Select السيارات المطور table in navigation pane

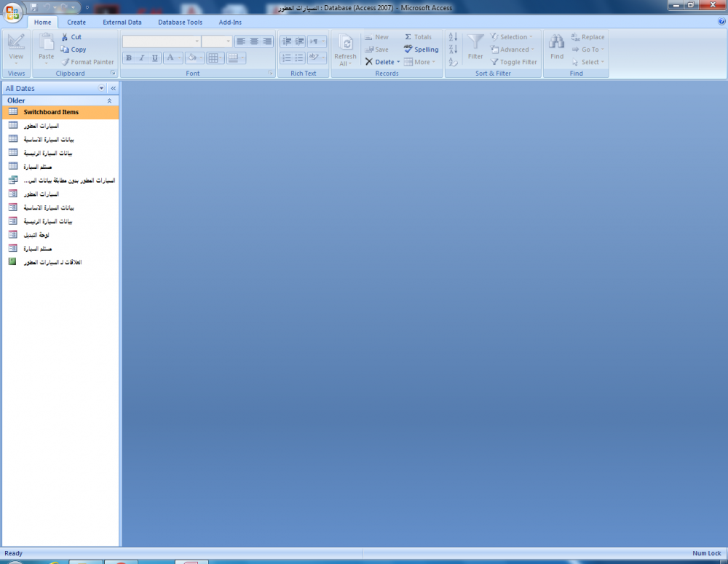click(x=60, y=126)
